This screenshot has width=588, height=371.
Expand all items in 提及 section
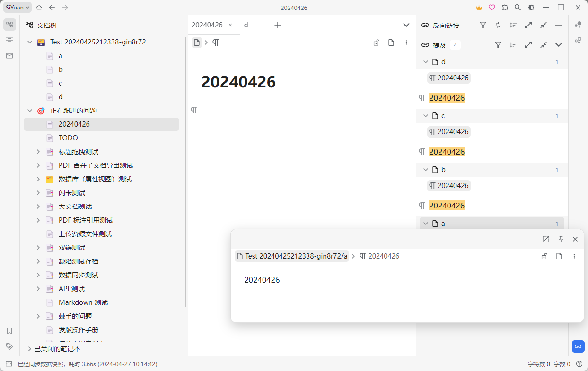tap(528, 45)
